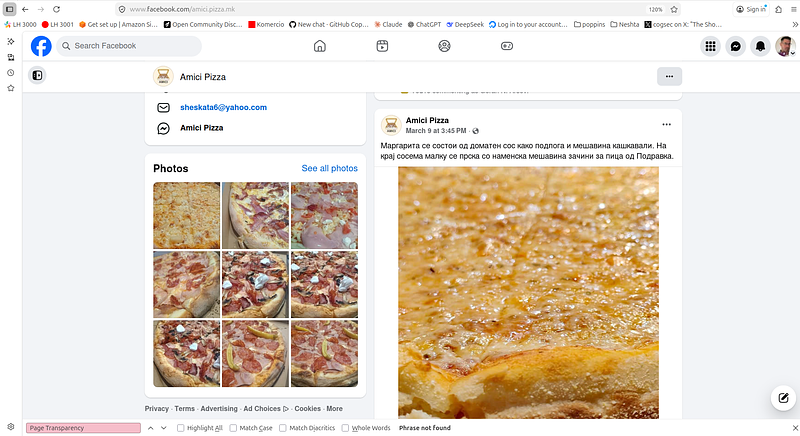Click the new message compose icon
Image resolution: width=800 pixels, height=436 pixels.
[781, 398]
